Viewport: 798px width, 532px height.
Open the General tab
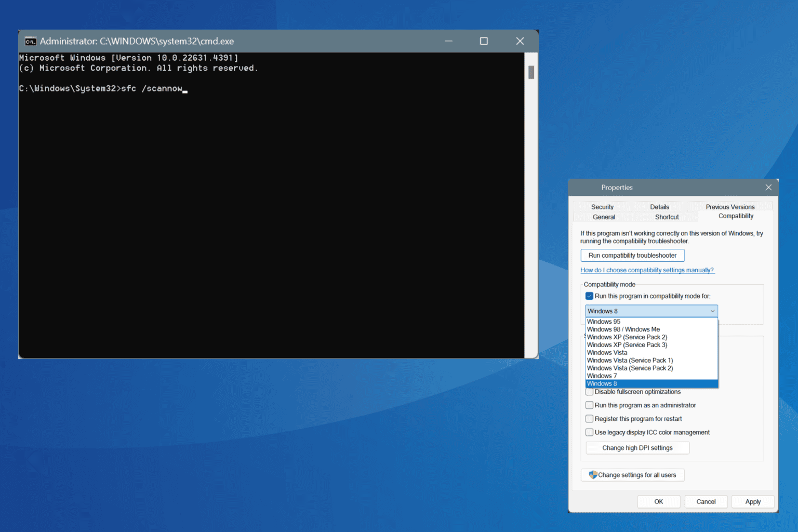point(604,217)
